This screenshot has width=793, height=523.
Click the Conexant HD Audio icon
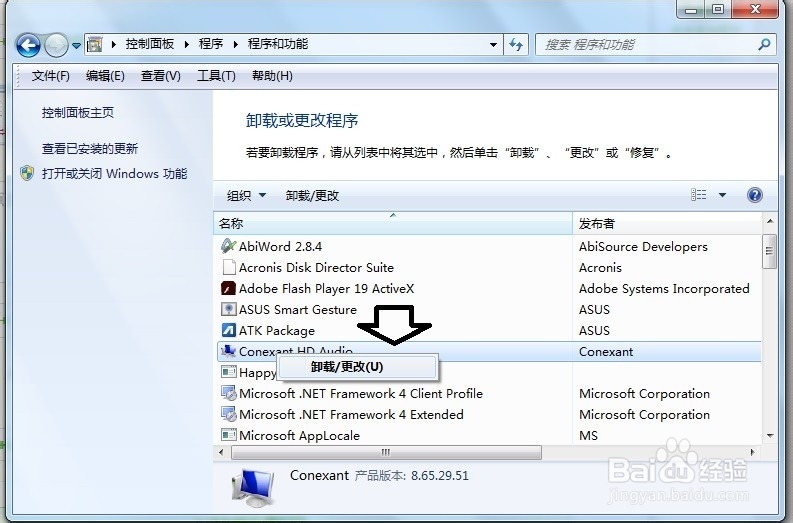click(x=229, y=351)
